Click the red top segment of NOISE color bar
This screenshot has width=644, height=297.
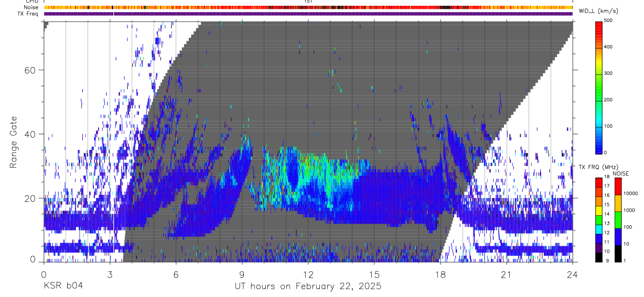pos(618,186)
